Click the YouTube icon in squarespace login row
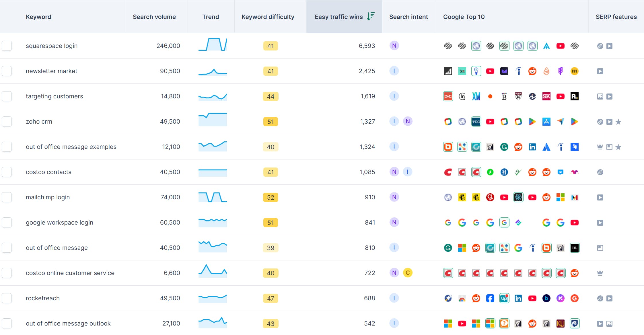 (x=560, y=46)
